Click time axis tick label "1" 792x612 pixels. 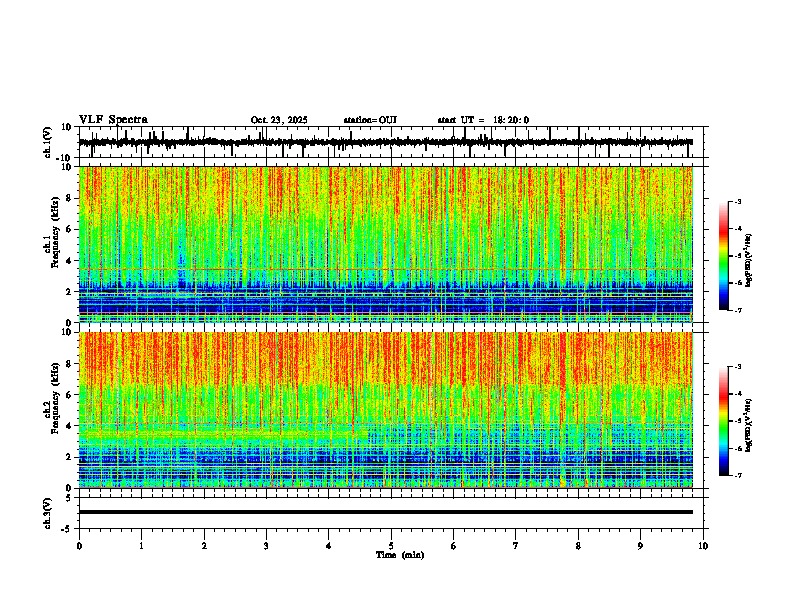tap(141, 546)
